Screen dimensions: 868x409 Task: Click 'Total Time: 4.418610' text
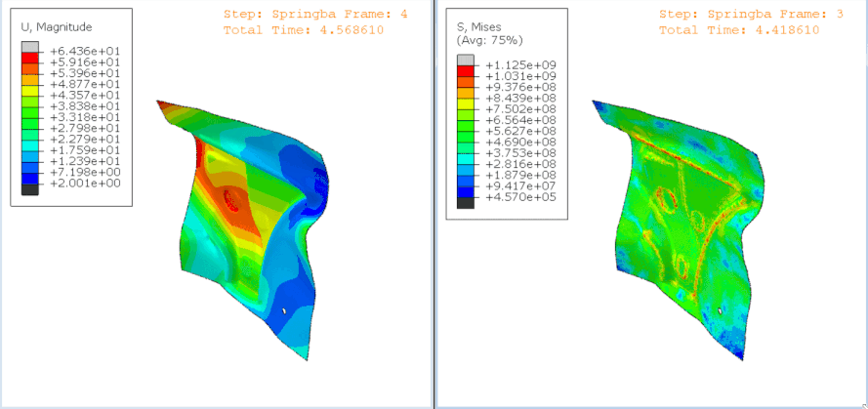point(739,30)
